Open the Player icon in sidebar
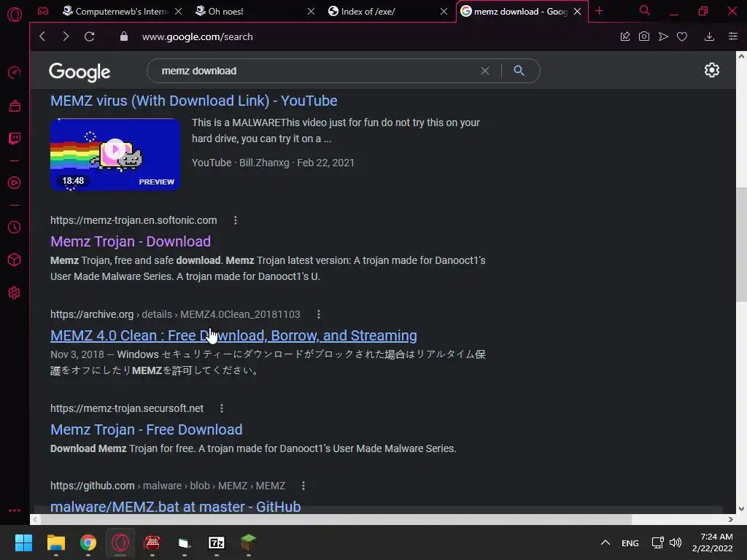 click(15, 183)
